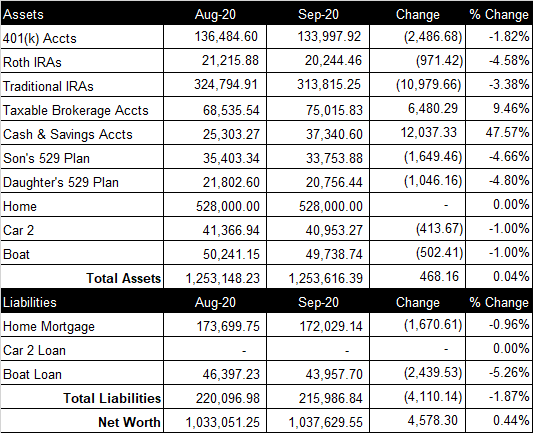Select the Assets header cell
Screen dimensions: 533x433
pos(23,15)
